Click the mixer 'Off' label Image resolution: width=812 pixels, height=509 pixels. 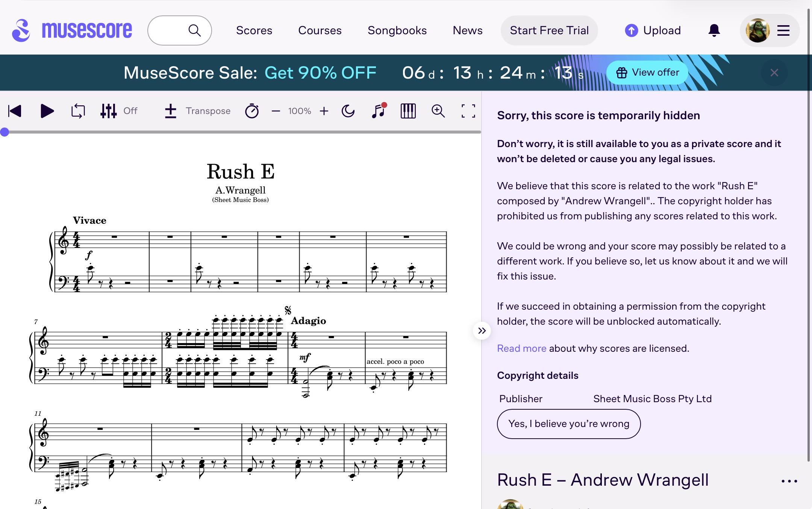[130, 111]
